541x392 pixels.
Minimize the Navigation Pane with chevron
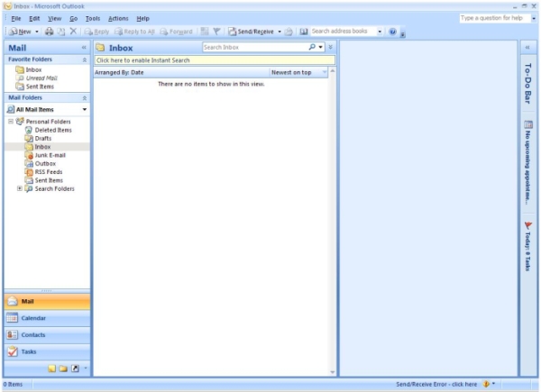point(84,48)
